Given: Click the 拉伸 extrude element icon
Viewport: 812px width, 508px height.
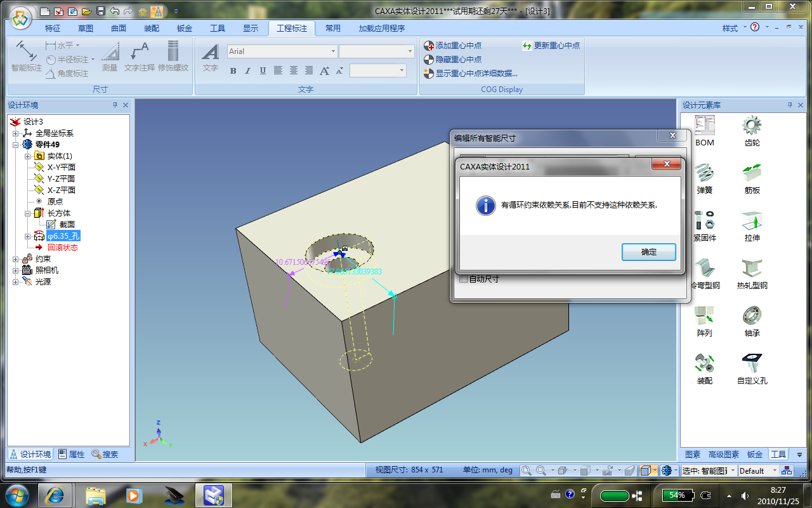Looking at the screenshot, I should pyautogui.click(x=752, y=221).
